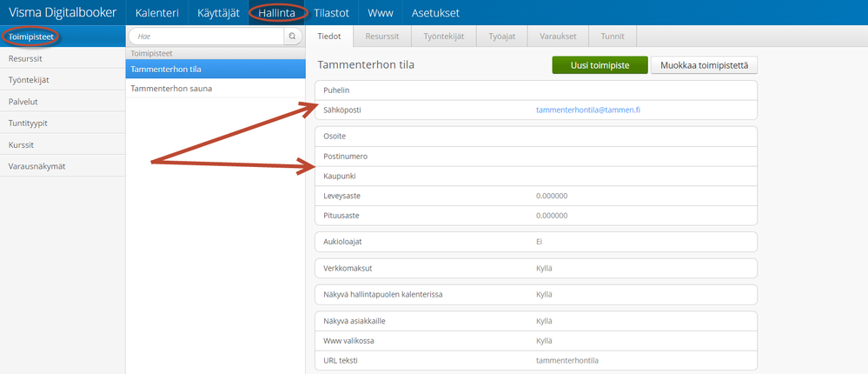Image resolution: width=868 pixels, height=374 pixels.
Task: Click the Pituusaste value 0.000000
Action: (552, 216)
